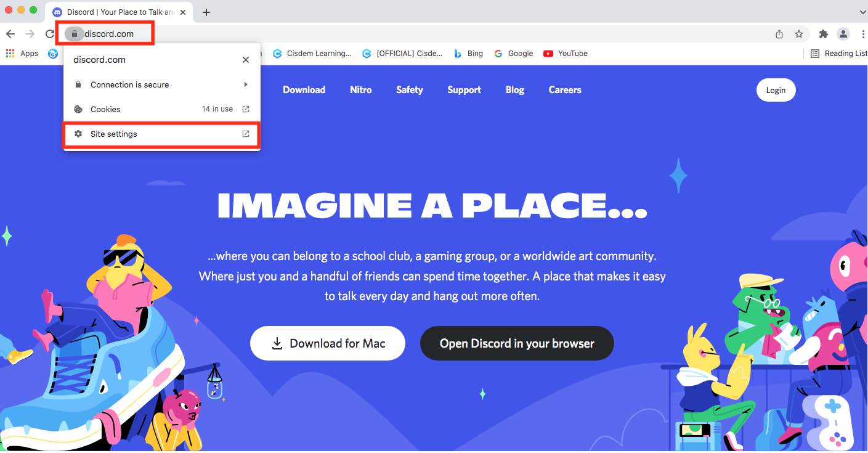Viewport: 868px width, 453px height.
Task: Click the discord.com heading in the popup
Action: (x=99, y=60)
